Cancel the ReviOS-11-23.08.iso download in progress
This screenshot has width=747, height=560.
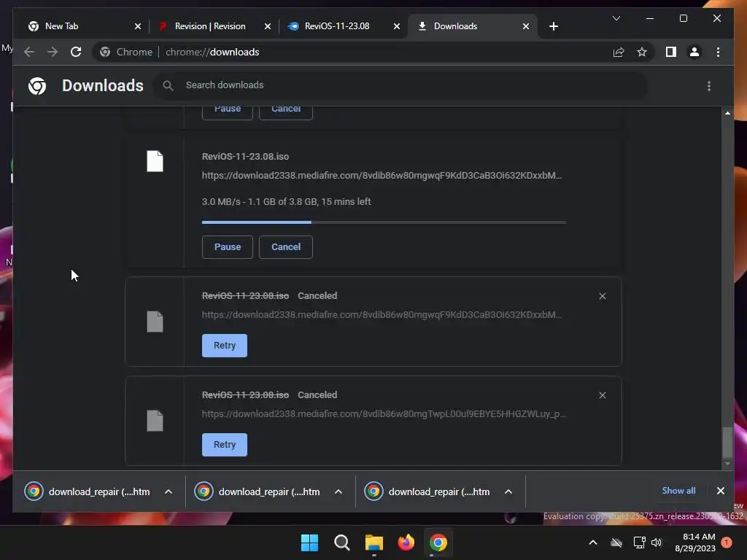coord(286,247)
